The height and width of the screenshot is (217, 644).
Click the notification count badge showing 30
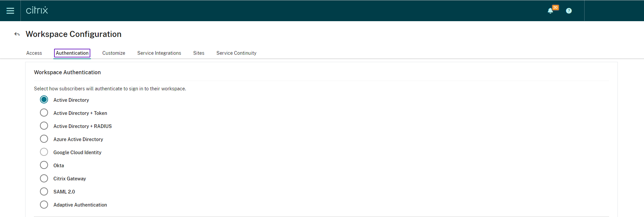click(555, 7)
